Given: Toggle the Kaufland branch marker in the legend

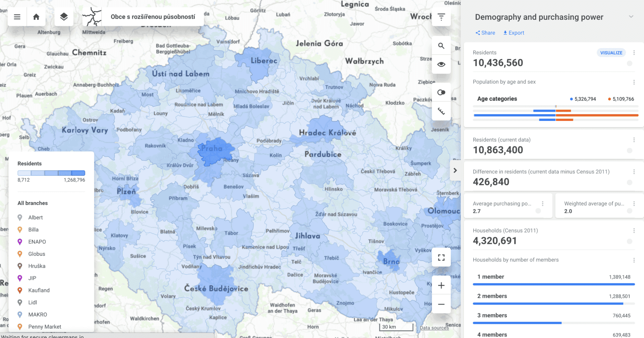Looking at the screenshot, I should (x=39, y=290).
